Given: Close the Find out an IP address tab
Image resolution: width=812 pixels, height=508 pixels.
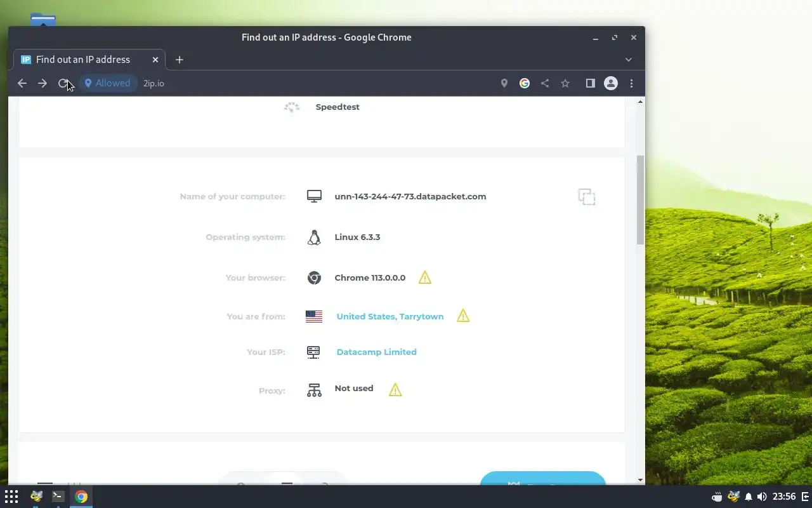Looking at the screenshot, I should 155,60.
